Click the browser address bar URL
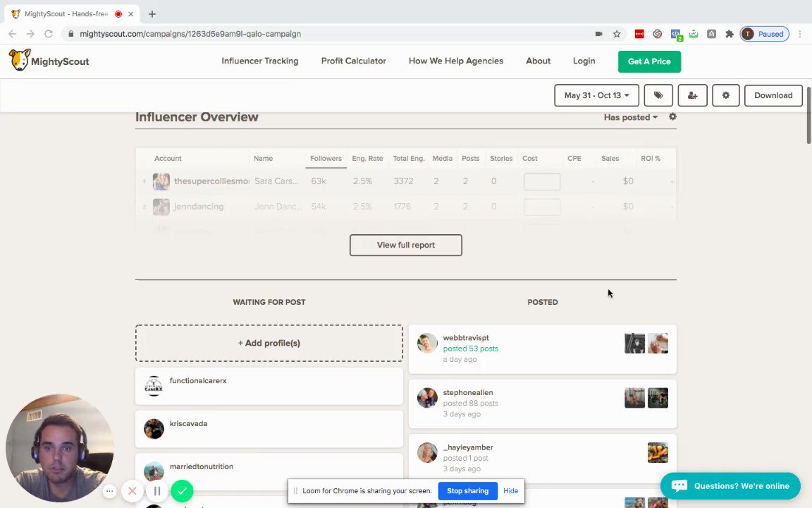 (190, 34)
